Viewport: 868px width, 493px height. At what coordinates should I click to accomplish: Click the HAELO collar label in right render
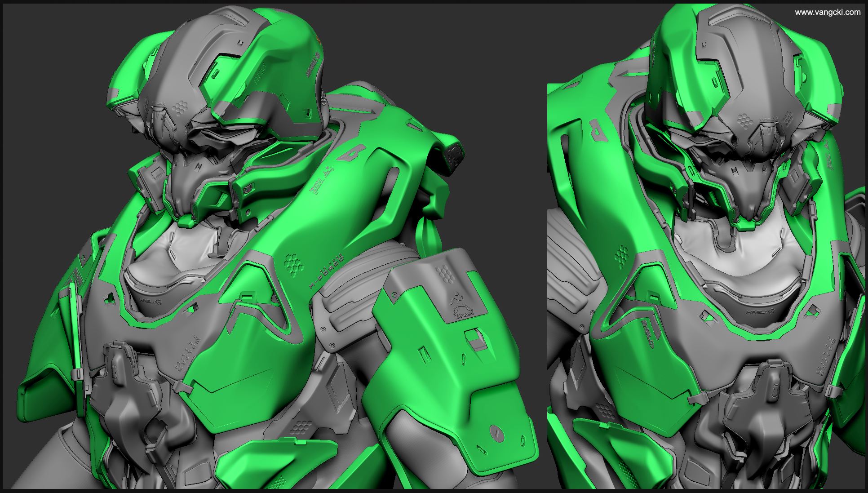click(x=760, y=311)
